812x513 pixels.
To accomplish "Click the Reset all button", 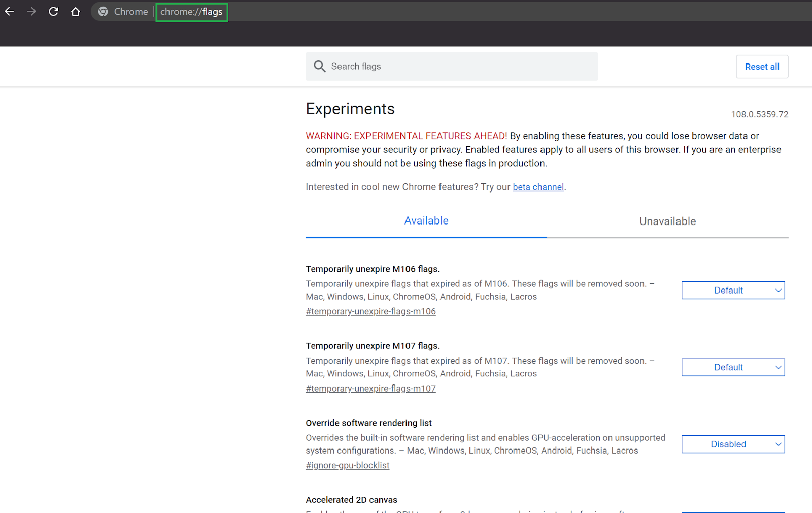I will 762,67.
